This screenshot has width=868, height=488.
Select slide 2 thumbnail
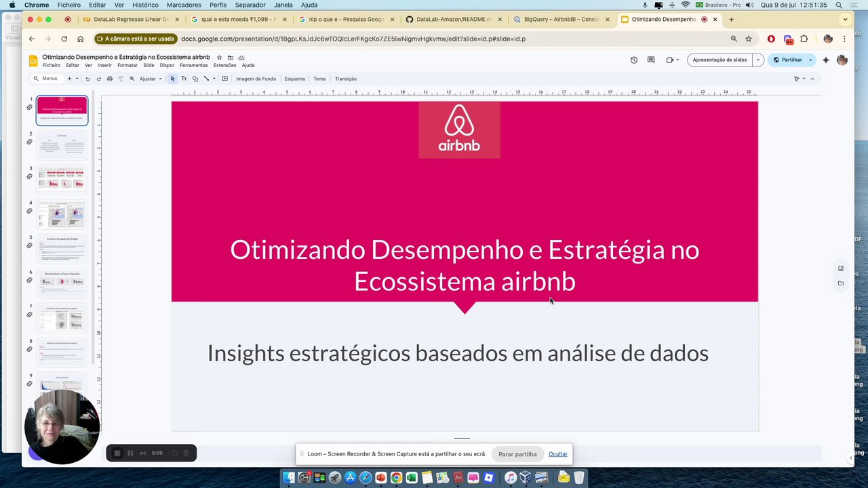(62, 145)
